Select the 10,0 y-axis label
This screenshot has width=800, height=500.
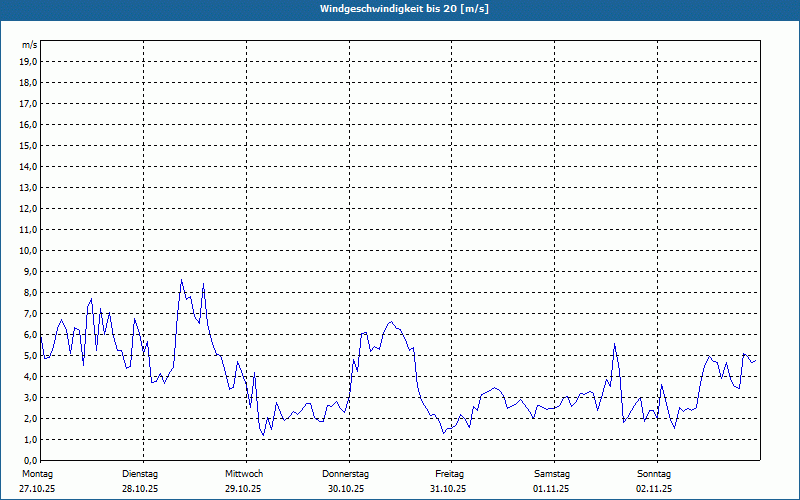click(29, 251)
